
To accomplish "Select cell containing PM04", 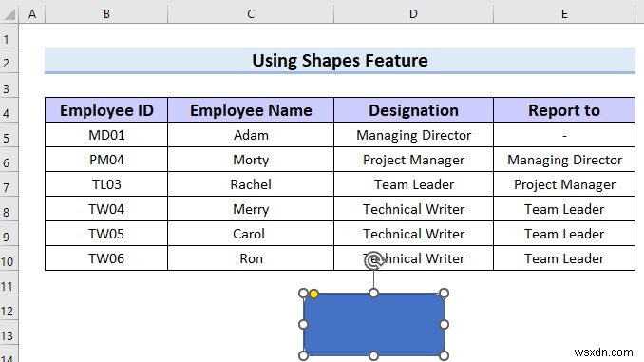I will (x=106, y=160).
